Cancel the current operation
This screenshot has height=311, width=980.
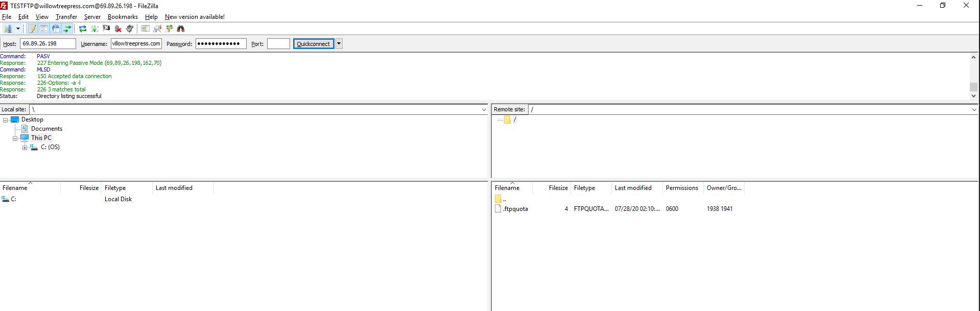coord(106,29)
